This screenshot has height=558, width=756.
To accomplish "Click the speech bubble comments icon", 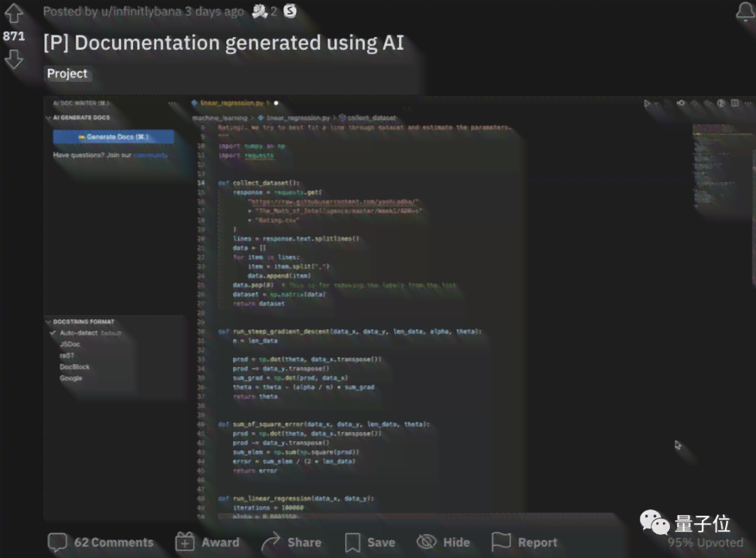I will 57,543.
